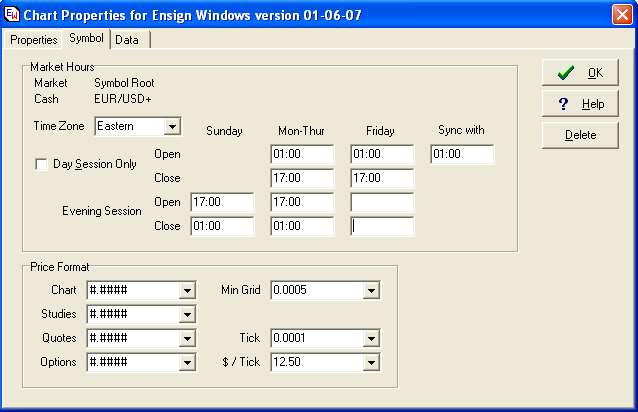Click the Sunday Evening Session Open field
Screen dimensions: 638x412
(x=222, y=203)
